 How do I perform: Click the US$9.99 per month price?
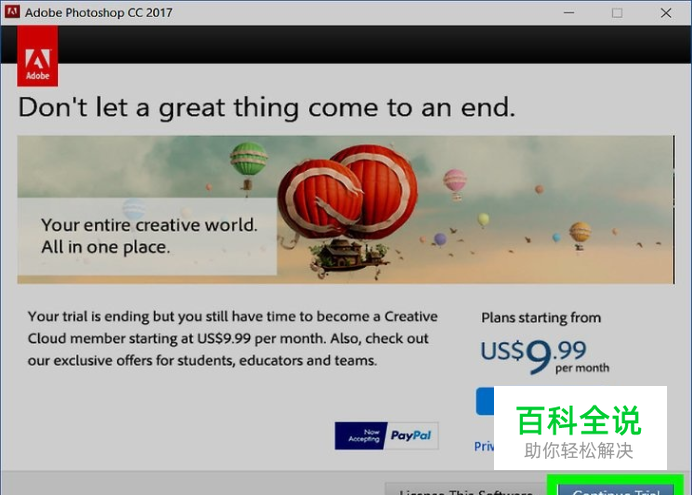545,356
